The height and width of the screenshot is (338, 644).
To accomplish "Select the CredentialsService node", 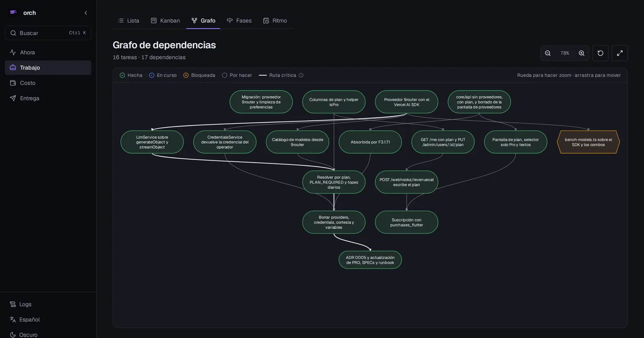I will 225,142.
